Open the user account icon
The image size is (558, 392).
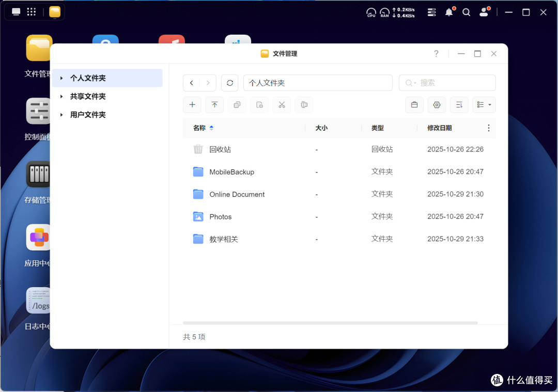pyautogui.click(x=484, y=12)
